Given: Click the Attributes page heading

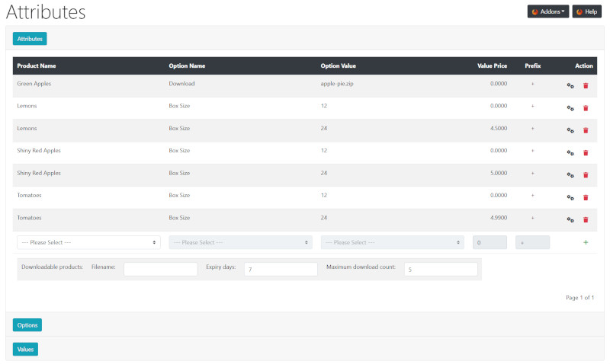Looking at the screenshot, I should click(x=46, y=12).
